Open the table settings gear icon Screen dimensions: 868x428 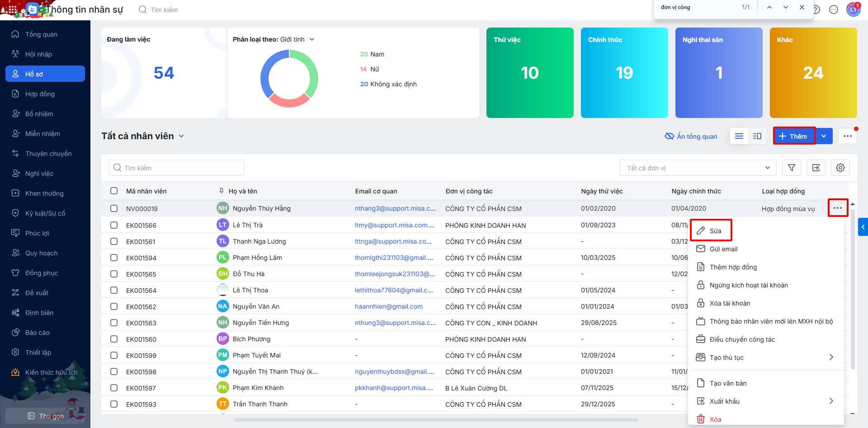[x=840, y=168]
